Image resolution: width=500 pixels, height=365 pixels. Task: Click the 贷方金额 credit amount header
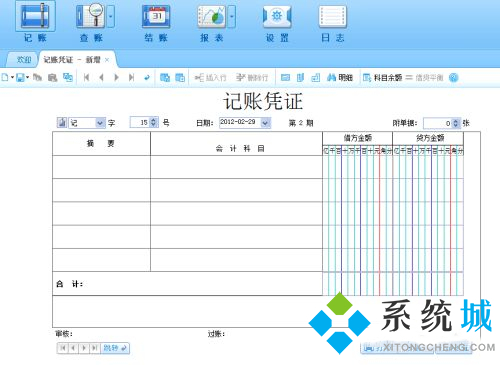point(428,138)
